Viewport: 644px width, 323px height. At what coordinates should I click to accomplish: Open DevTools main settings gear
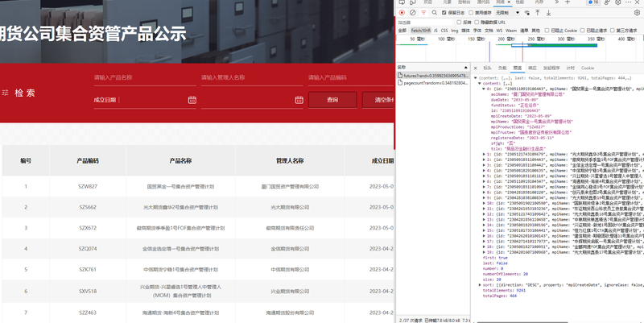pyautogui.click(x=617, y=2)
